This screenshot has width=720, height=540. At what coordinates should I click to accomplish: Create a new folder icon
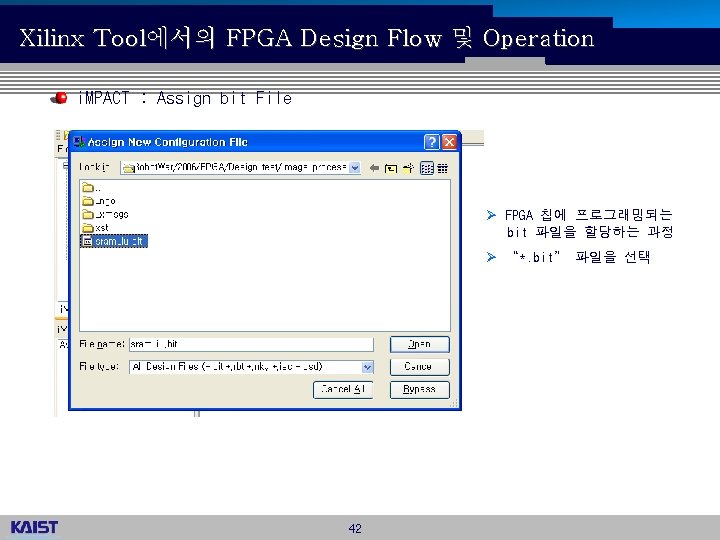tap(408, 168)
